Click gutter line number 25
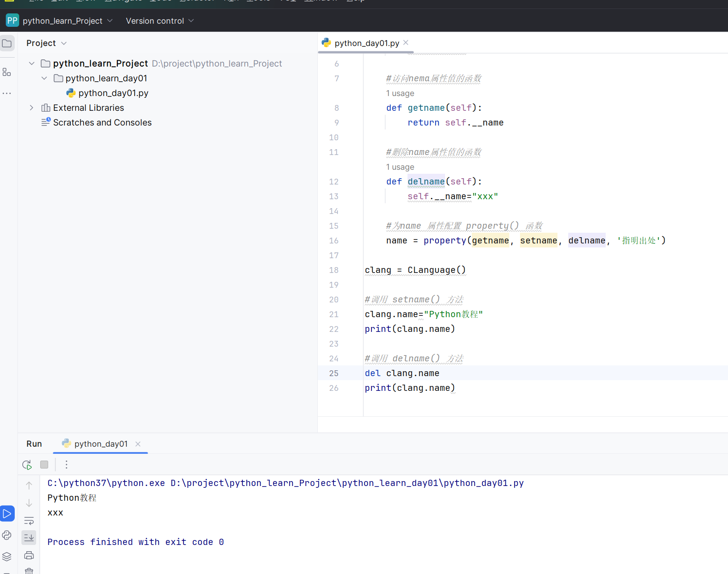This screenshot has width=728, height=574. [334, 373]
